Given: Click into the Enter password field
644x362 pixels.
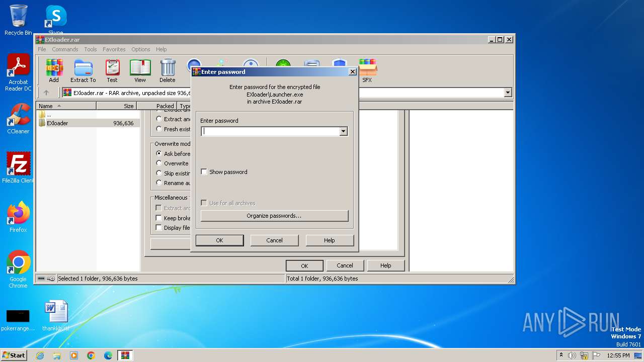Looking at the screenshot, I should tap(270, 131).
